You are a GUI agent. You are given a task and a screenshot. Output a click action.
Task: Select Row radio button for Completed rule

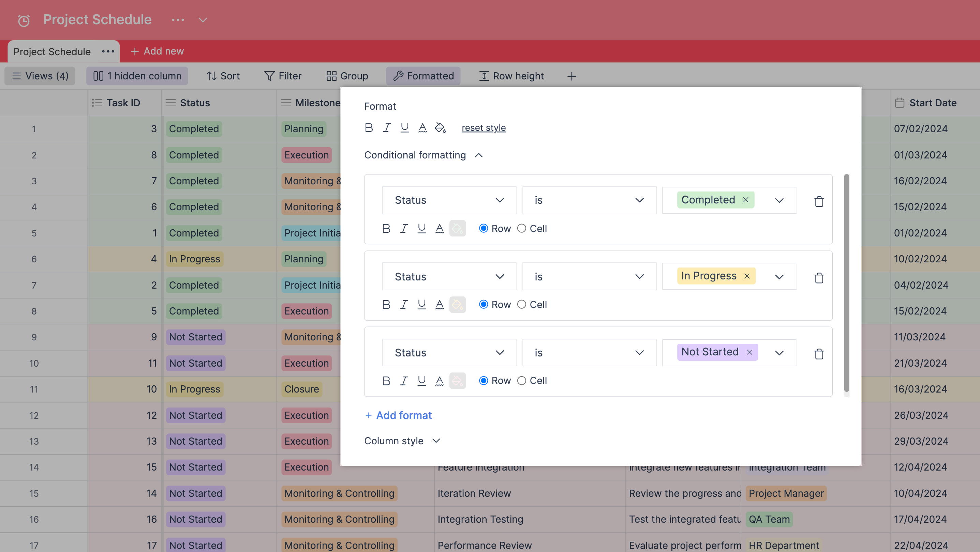(483, 228)
